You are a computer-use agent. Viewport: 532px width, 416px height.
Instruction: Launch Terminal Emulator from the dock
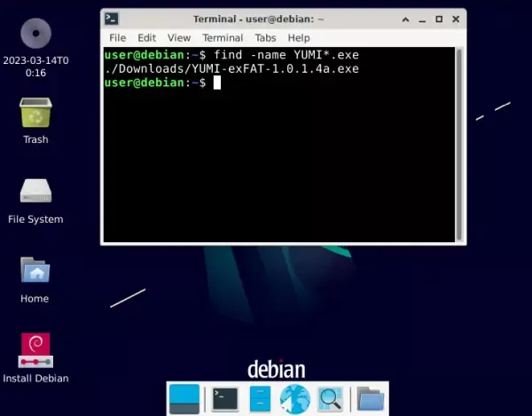[225, 399]
